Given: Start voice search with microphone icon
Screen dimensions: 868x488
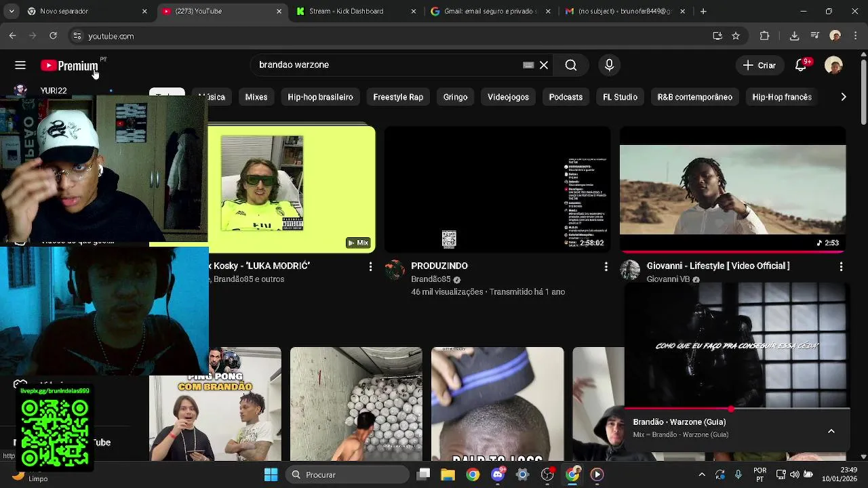Looking at the screenshot, I should 609,65.
